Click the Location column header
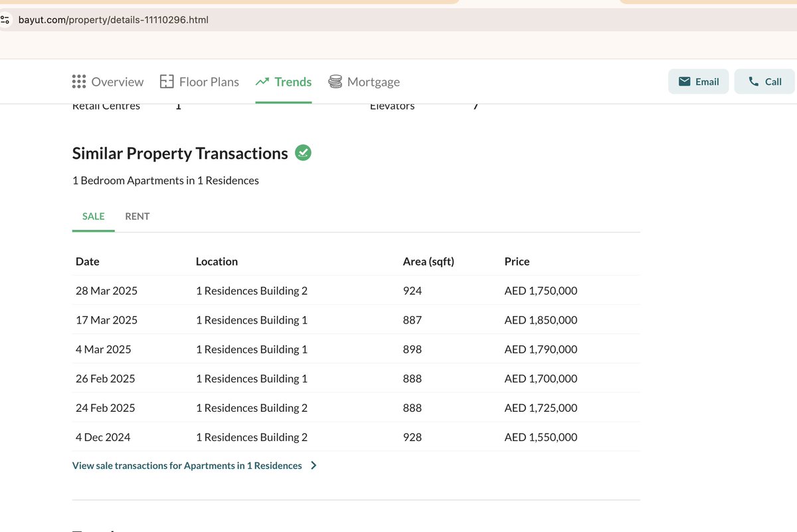The image size is (797, 532). 217,262
